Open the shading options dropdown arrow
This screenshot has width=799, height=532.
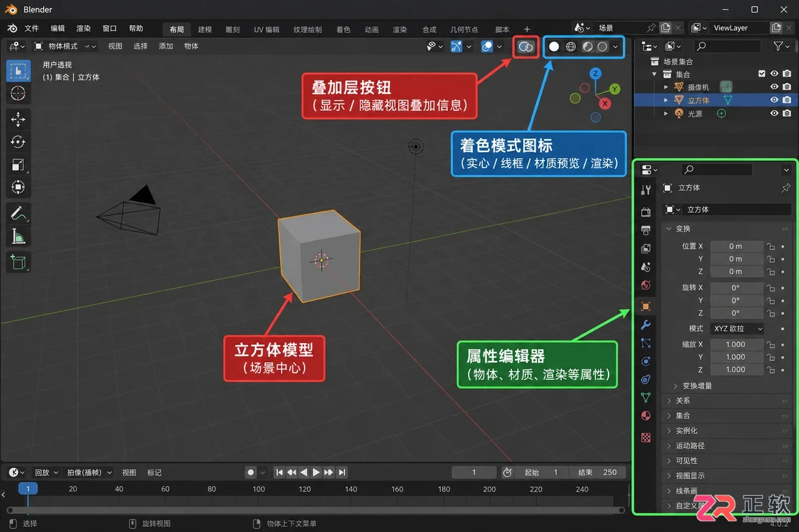(616, 46)
